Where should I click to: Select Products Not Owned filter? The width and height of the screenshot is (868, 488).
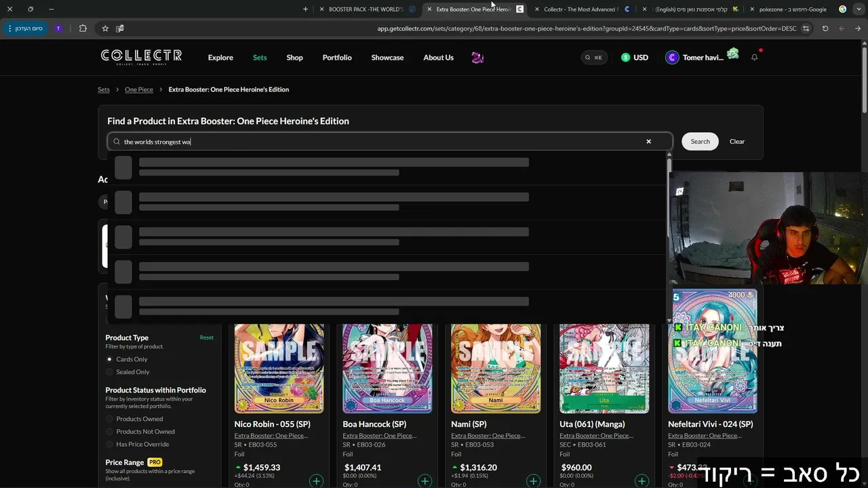tap(110, 432)
